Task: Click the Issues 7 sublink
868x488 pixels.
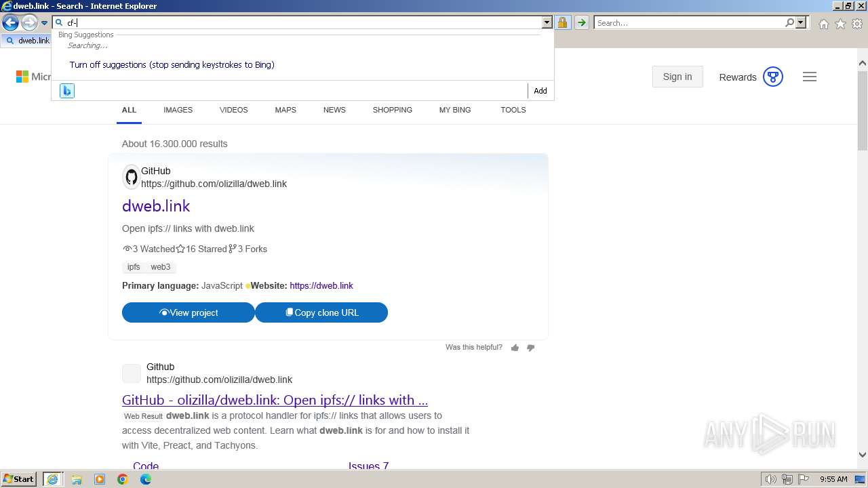Action: point(368,466)
